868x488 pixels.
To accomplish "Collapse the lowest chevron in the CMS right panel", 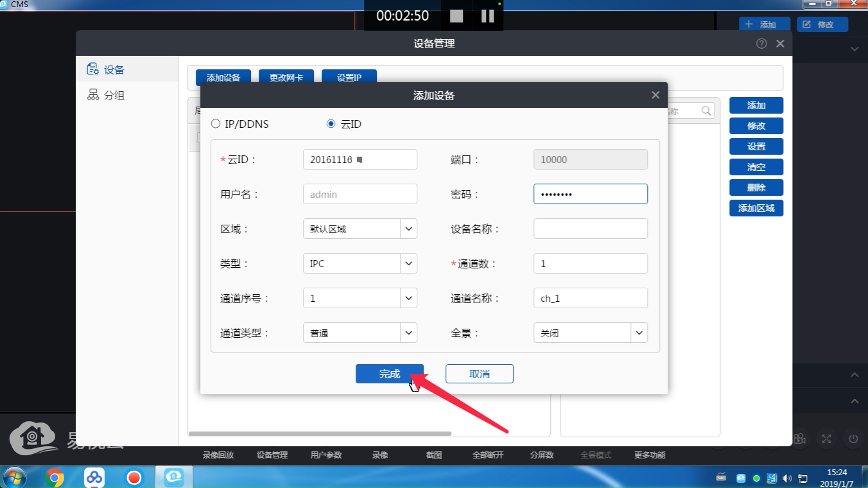I will pyautogui.click(x=855, y=401).
